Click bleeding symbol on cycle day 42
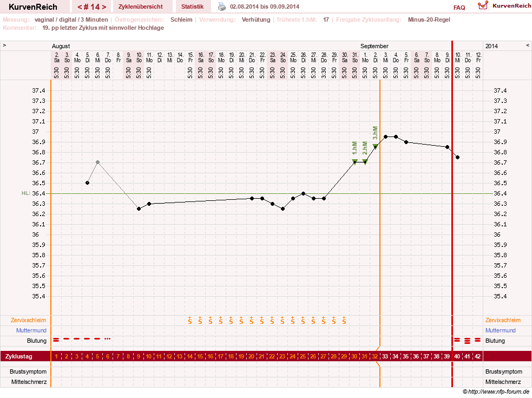 click(478, 340)
